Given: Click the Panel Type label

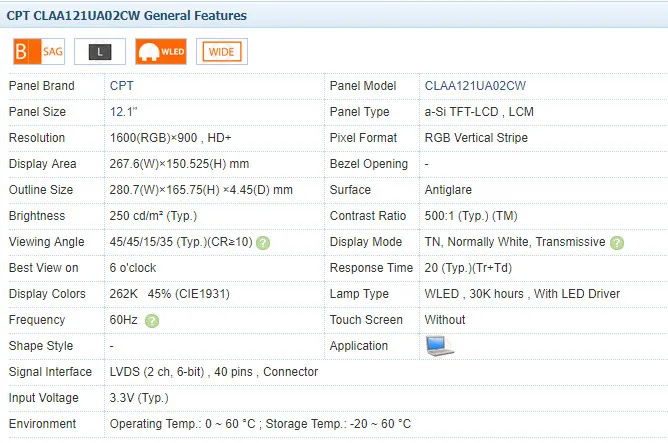Looking at the screenshot, I should click(x=360, y=112).
